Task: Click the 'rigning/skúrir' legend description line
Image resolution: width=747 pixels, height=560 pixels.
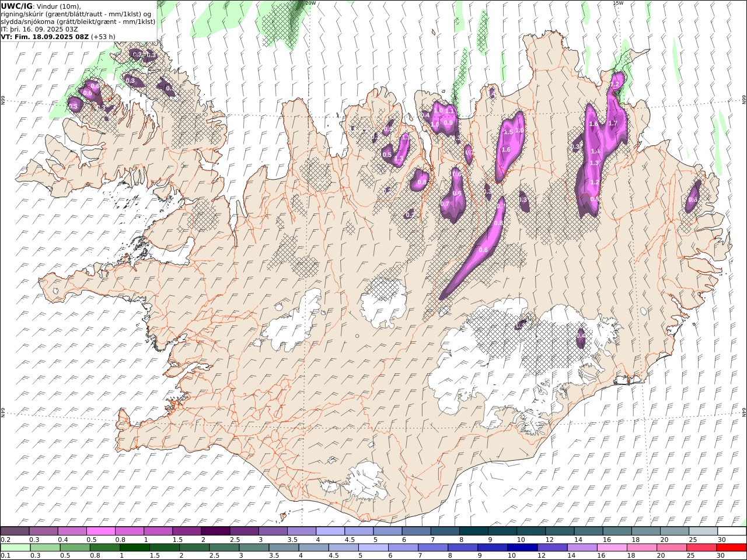Action: pos(76,14)
